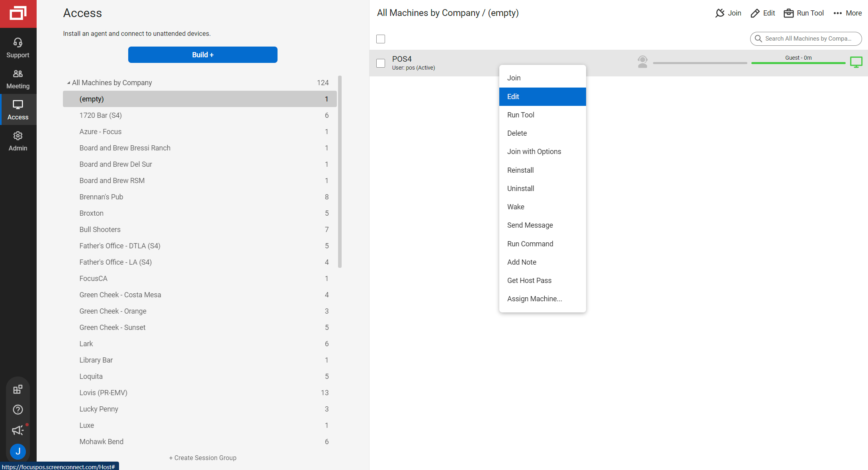Screen dimensions: 868x470
Task: Choose Join with Options menu entry
Action: pyautogui.click(x=534, y=152)
